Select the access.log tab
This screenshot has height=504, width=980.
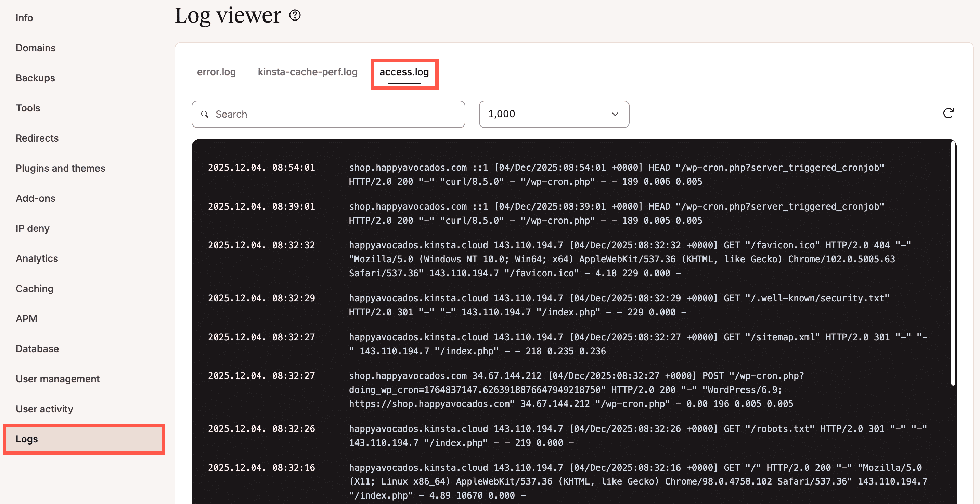[404, 72]
